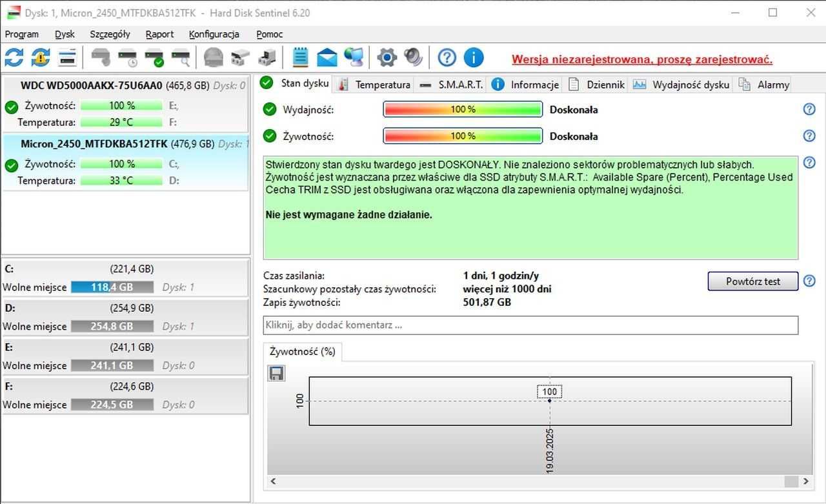The height and width of the screenshot is (504, 826).
Task: Click the chart scrollbar right arrow
Action: [x=807, y=481]
